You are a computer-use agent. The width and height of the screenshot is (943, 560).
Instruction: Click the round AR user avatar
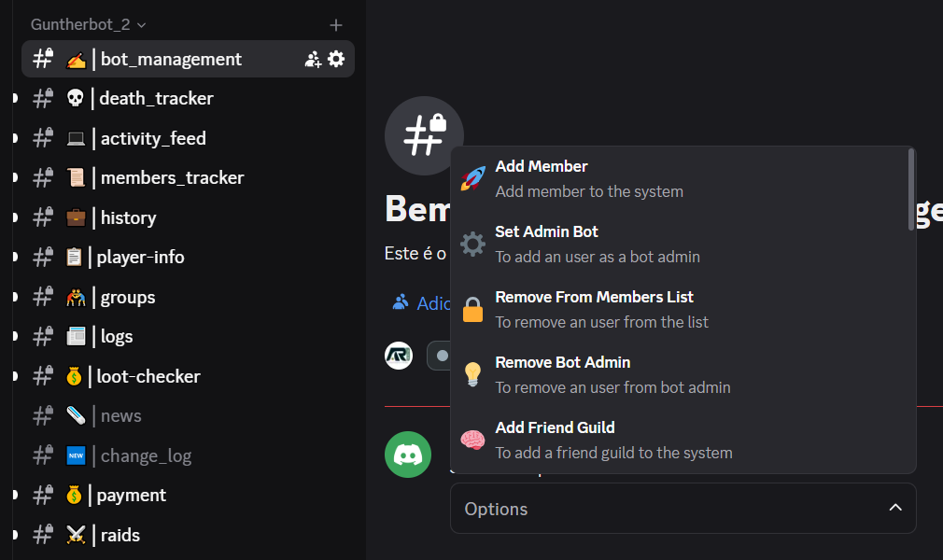399,356
